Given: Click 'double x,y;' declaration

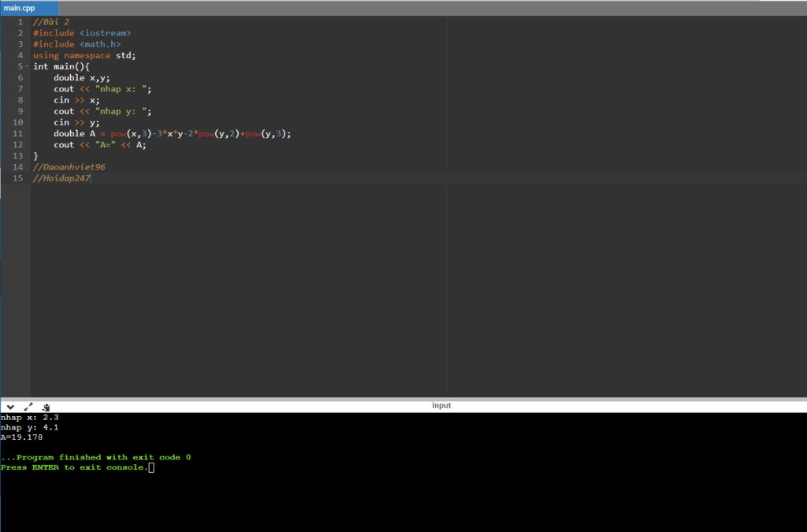Looking at the screenshot, I should (x=82, y=78).
